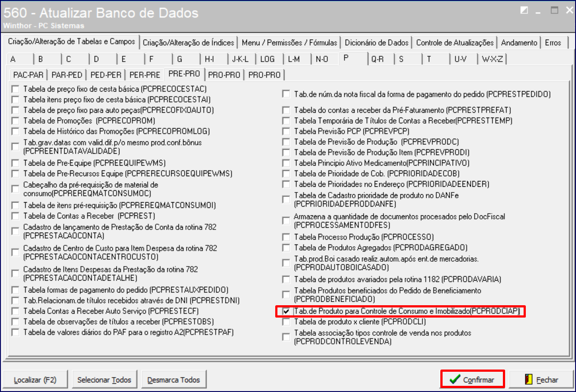Image resolution: width=576 pixels, height=392 pixels.
Task: Open the Erros tab
Action: click(x=553, y=43)
